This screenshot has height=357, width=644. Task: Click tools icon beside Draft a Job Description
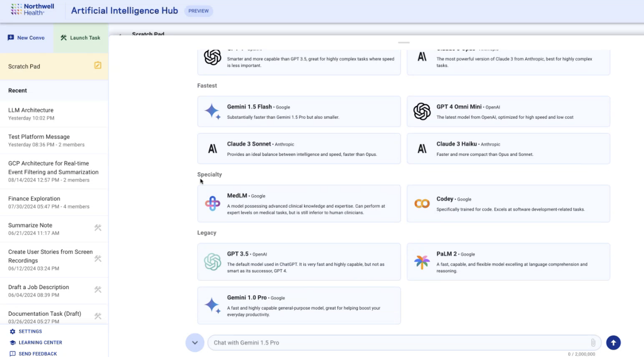[x=98, y=290]
